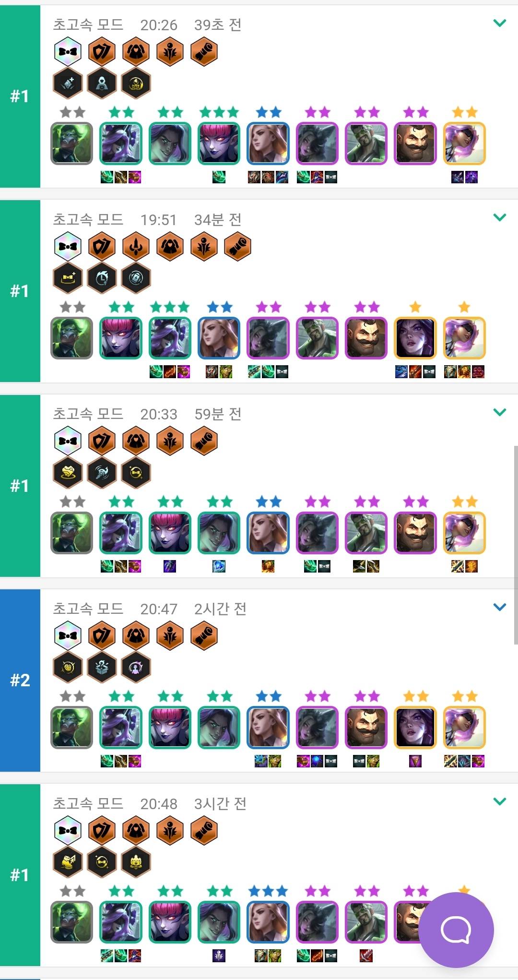Select the clock augment icon in second match
The width and height of the screenshot is (518, 980).
point(102,278)
